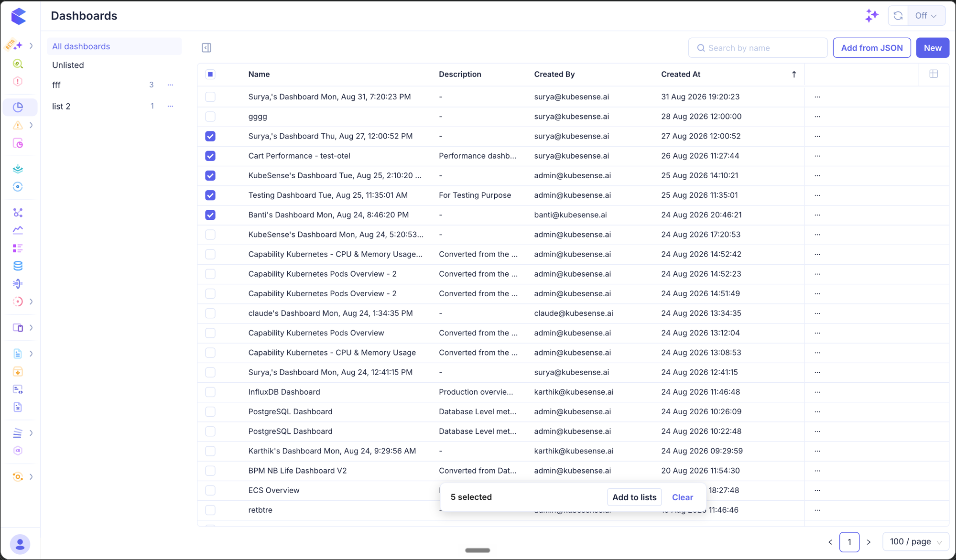The height and width of the screenshot is (560, 956).
Task: Open the magenta list view sidebar icon
Action: (x=18, y=248)
